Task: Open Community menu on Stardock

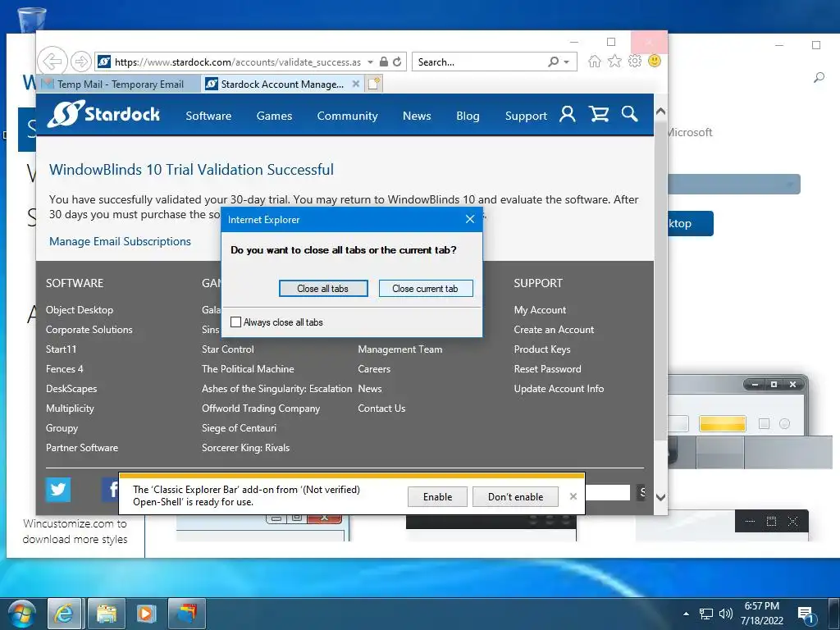Action: (347, 116)
